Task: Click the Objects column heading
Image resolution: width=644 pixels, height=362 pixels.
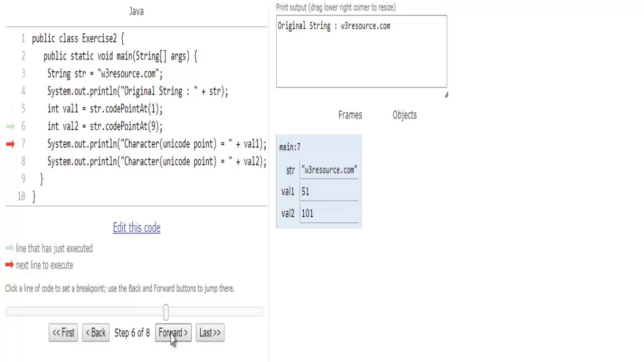Action: tap(405, 115)
